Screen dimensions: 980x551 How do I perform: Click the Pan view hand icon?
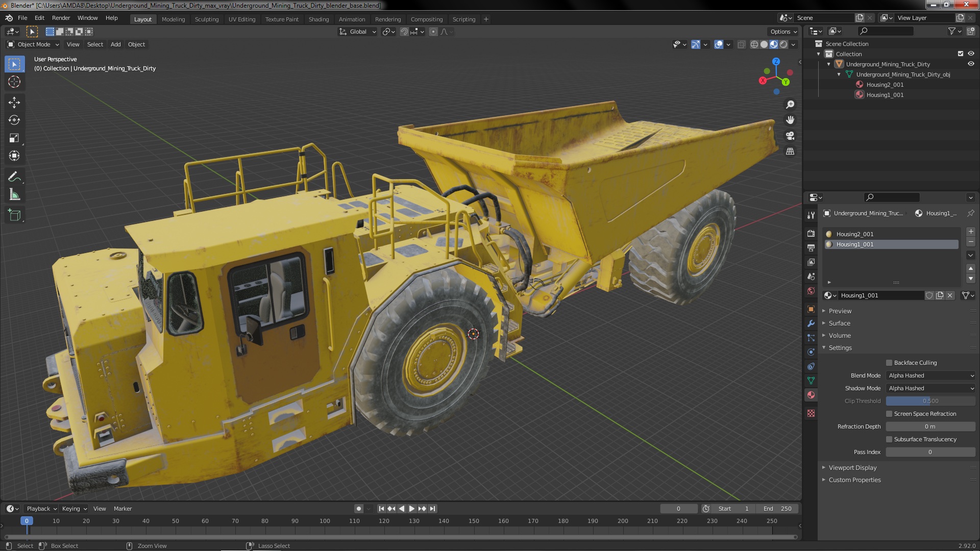(790, 120)
